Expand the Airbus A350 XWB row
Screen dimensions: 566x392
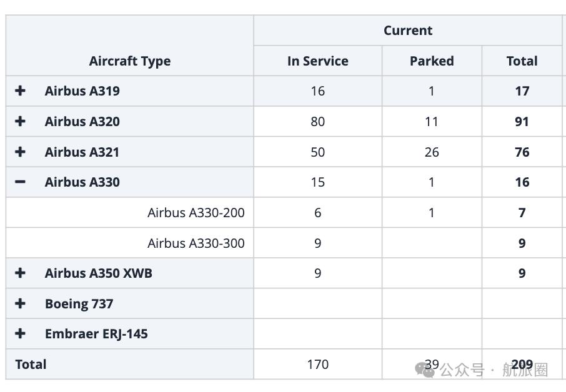[x=20, y=273]
